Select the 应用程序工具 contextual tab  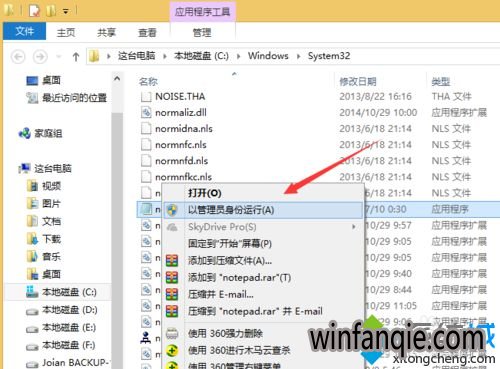(202, 12)
